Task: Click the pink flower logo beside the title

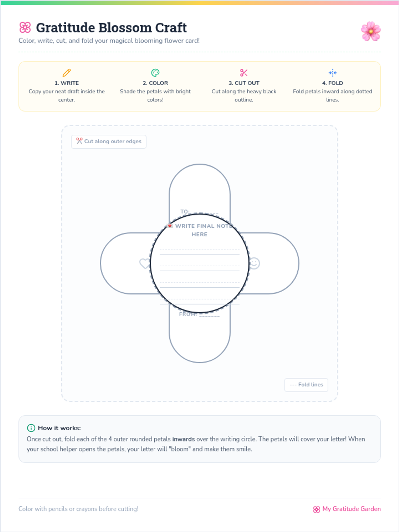Action: click(25, 27)
